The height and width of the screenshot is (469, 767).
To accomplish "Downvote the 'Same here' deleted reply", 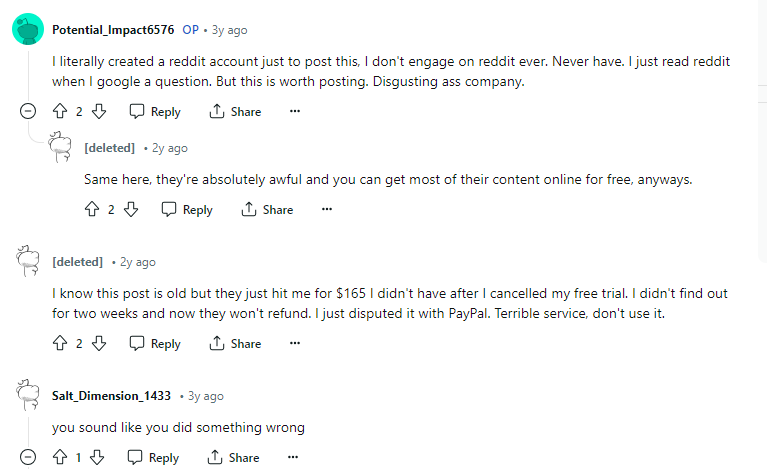I will tap(131, 209).
